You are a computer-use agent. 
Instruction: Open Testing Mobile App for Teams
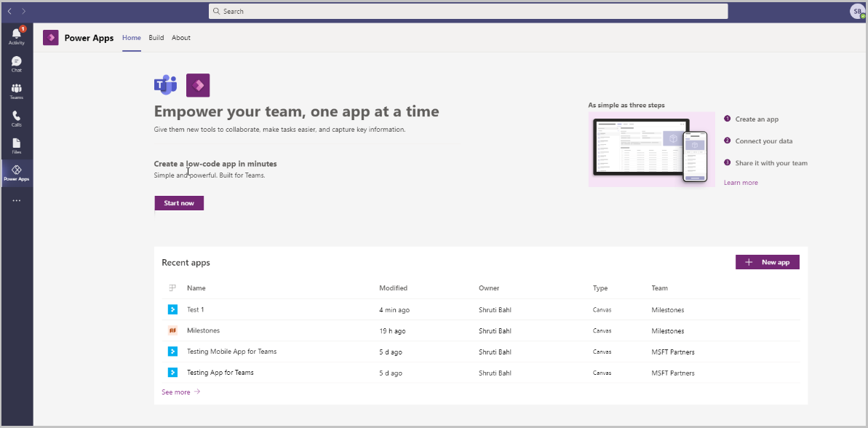[x=231, y=351]
